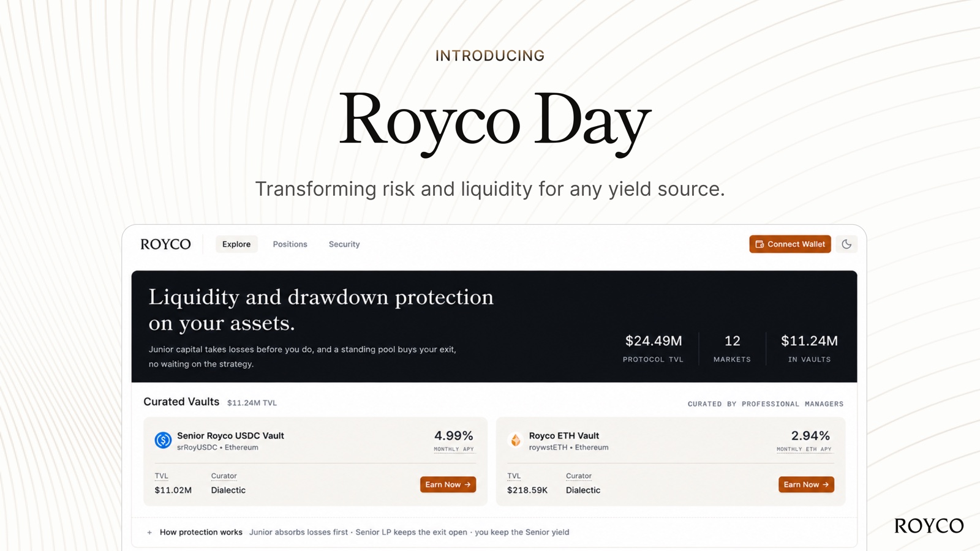Click the ROYCO watermark logo in the corner
This screenshot has height=551, width=980.
(x=929, y=526)
